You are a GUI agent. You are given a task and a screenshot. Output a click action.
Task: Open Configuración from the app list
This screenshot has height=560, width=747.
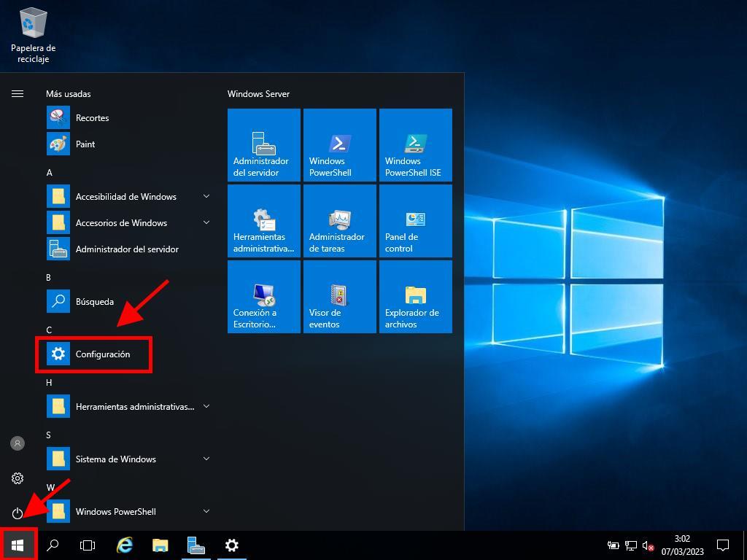[102, 354]
